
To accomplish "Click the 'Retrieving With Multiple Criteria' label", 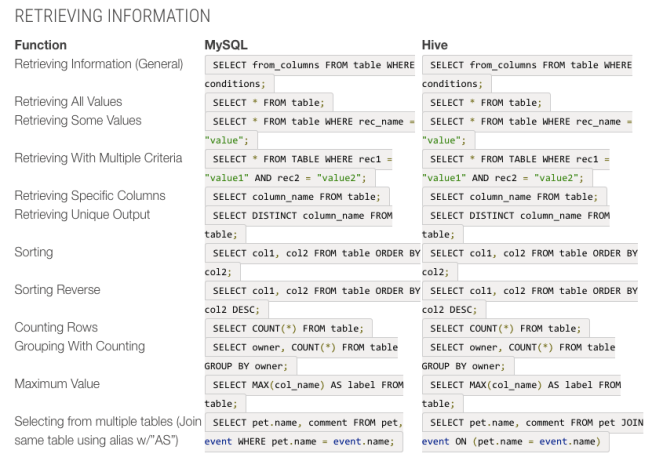I will point(98,158).
